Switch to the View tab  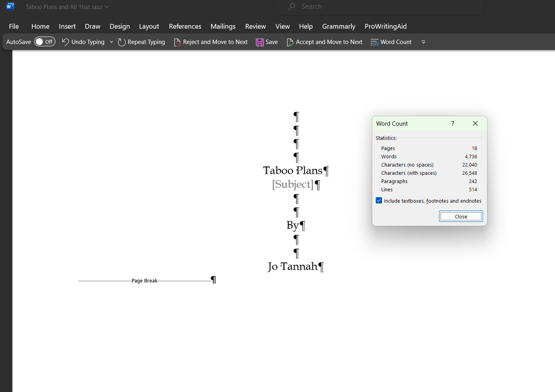[283, 26]
